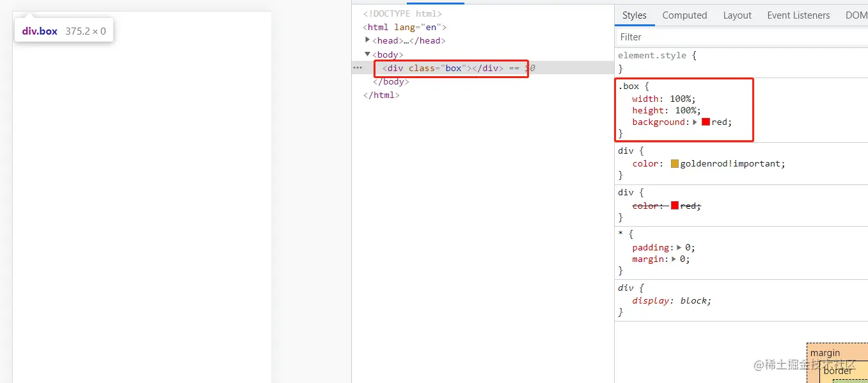Open the goldenrod color swatch
This screenshot has height=383, width=868.
(x=675, y=163)
